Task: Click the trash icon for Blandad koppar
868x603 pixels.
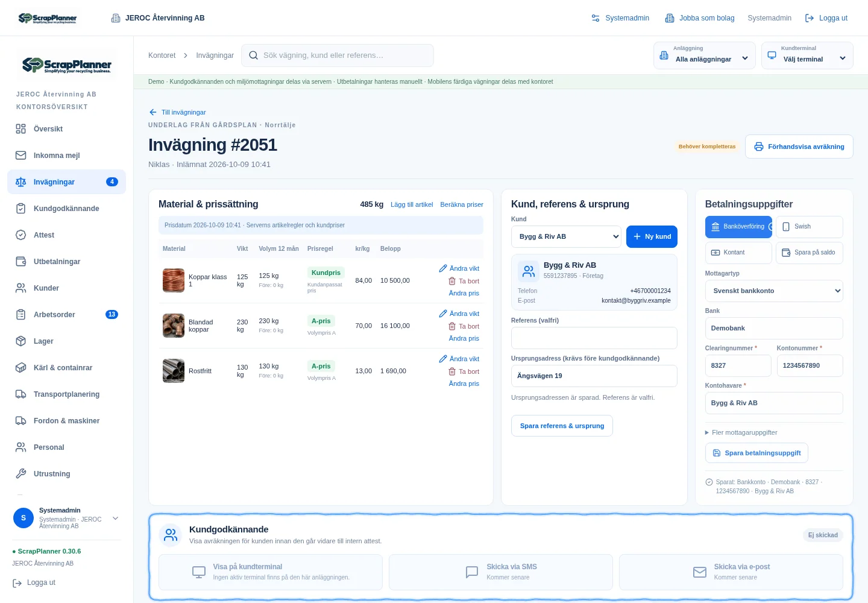Action: [452, 326]
